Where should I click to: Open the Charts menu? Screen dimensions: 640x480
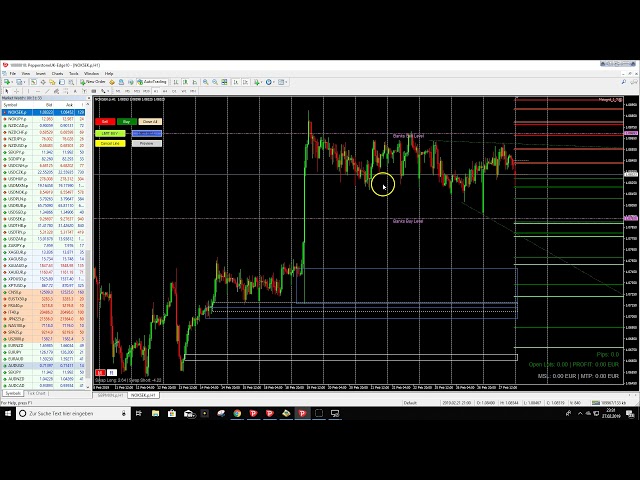pyautogui.click(x=57, y=73)
